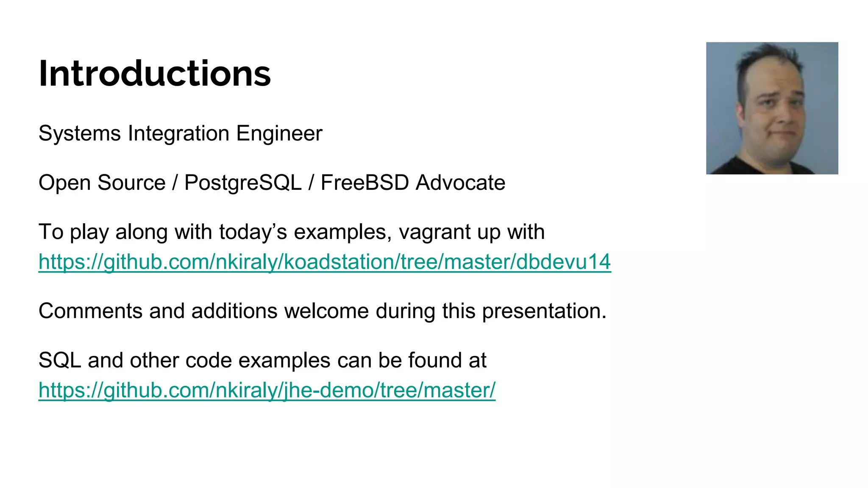
Task: Click the words Open Source
Action: [x=102, y=183]
